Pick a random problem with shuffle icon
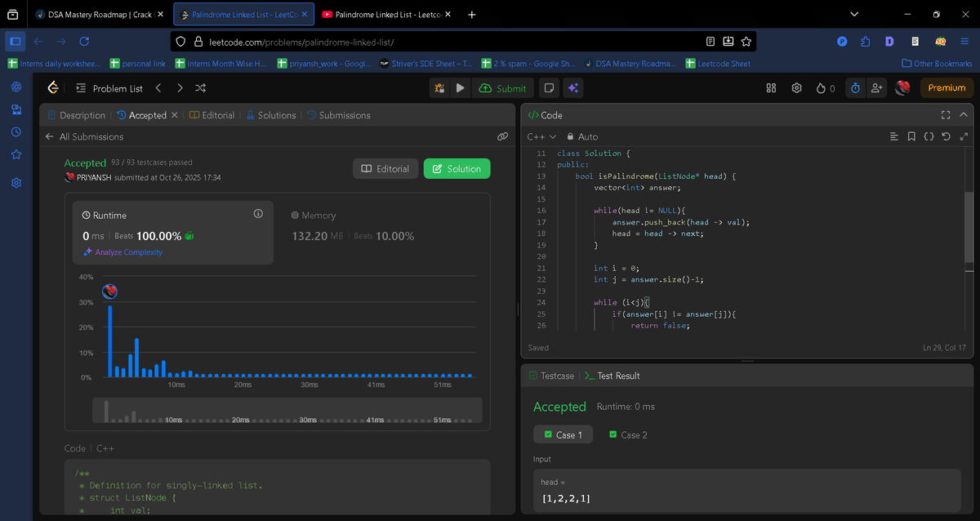The height and width of the screenshot is (521, 980). click(x=201, y=88)
